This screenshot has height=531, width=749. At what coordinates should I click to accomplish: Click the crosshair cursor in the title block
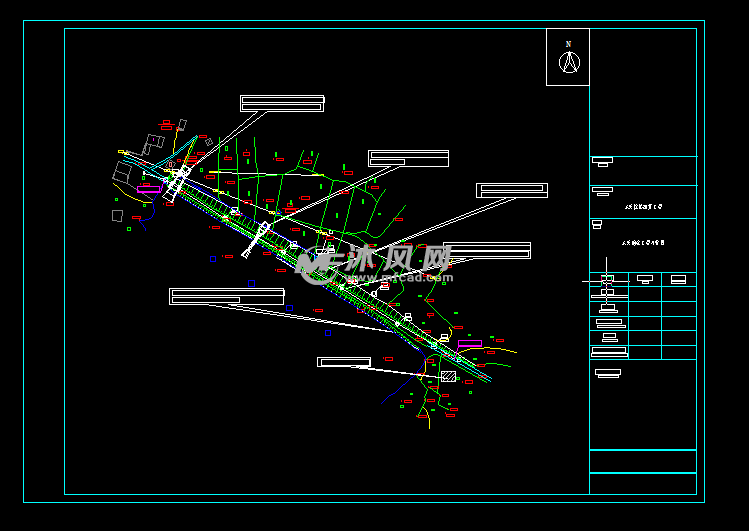(x=607, y=283)
